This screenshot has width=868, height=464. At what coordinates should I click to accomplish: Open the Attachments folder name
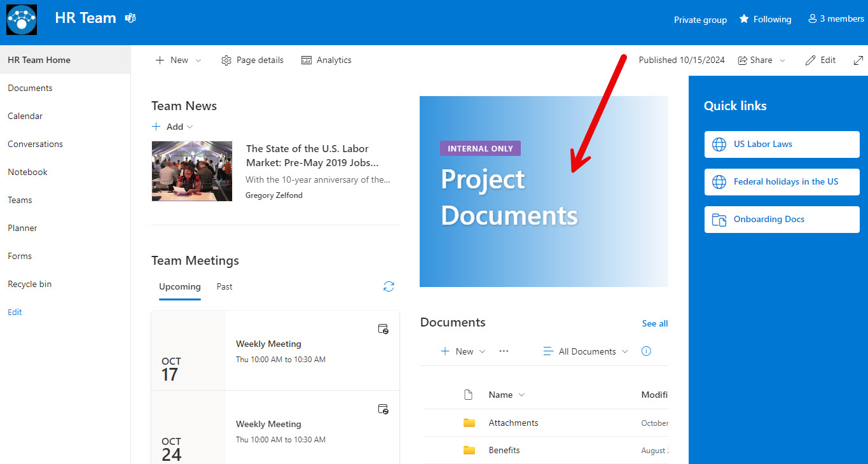point(513,423)
